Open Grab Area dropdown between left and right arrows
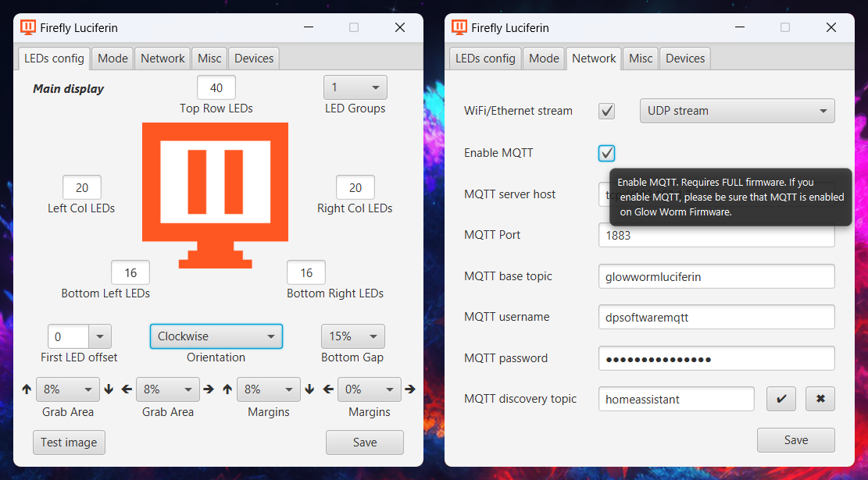This screenshot has height=480, width=868. pos(168,389)
